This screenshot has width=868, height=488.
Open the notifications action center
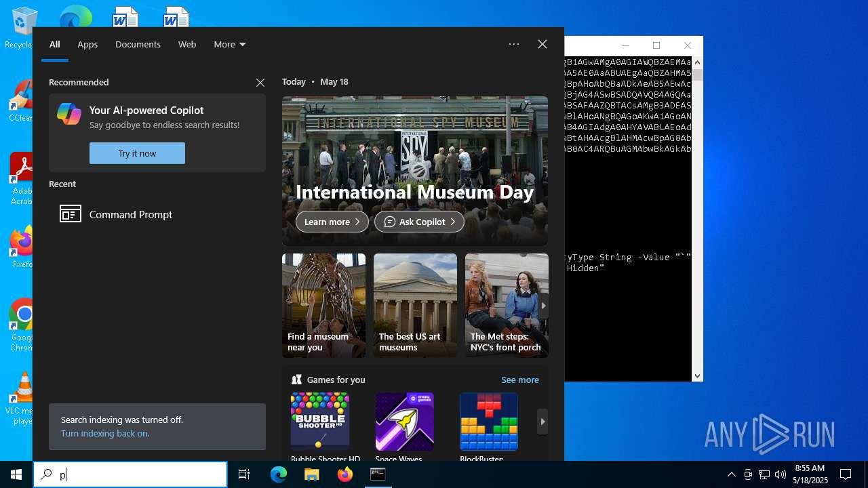click(x=846, y=474)
